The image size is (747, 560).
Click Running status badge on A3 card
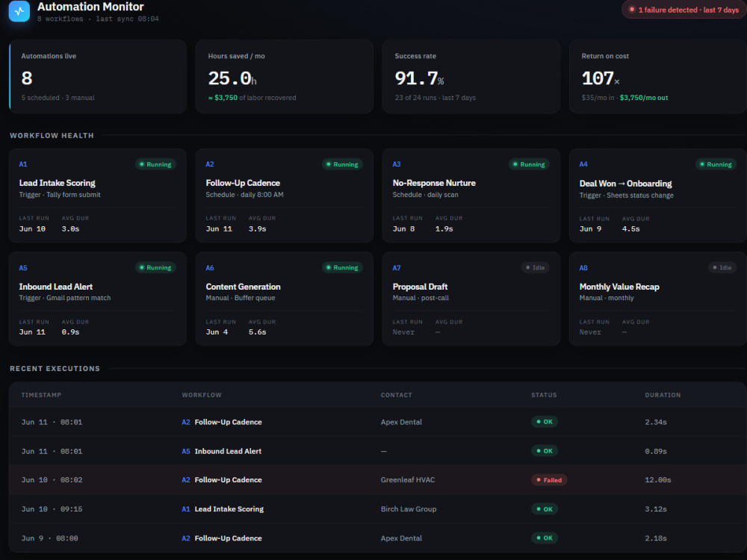pos(529,164)
